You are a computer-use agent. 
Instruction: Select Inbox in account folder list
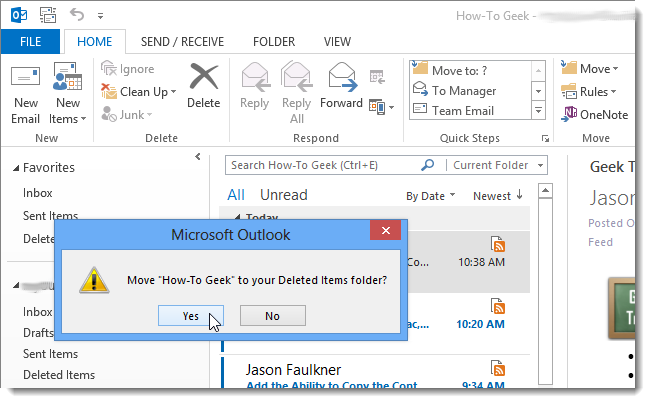click(37, 312)
